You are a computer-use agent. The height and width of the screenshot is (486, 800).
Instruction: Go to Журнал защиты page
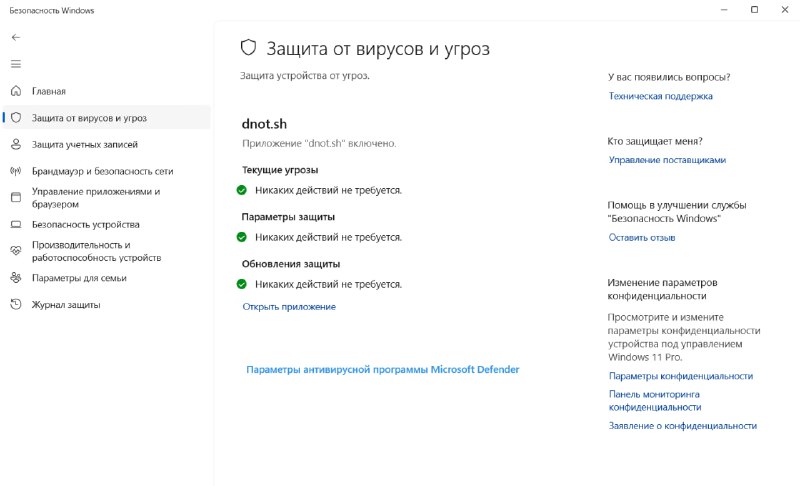point(66,305)
